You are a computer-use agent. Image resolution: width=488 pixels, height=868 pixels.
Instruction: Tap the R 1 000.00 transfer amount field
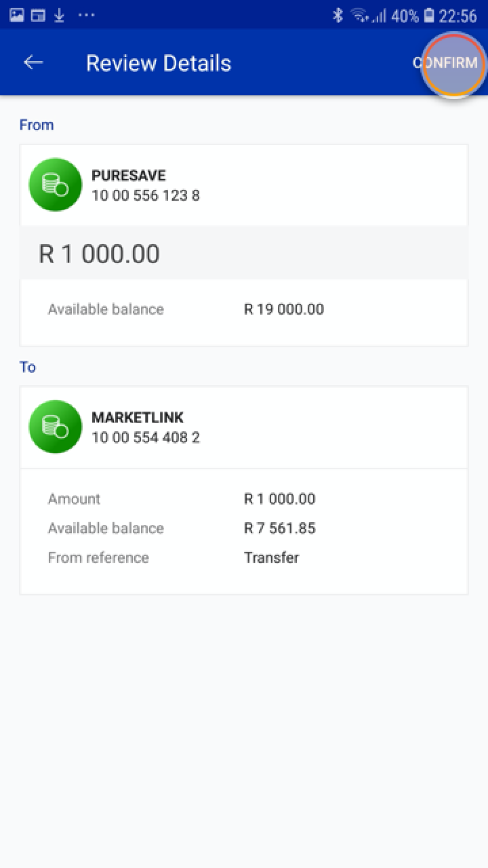(100, 254)
